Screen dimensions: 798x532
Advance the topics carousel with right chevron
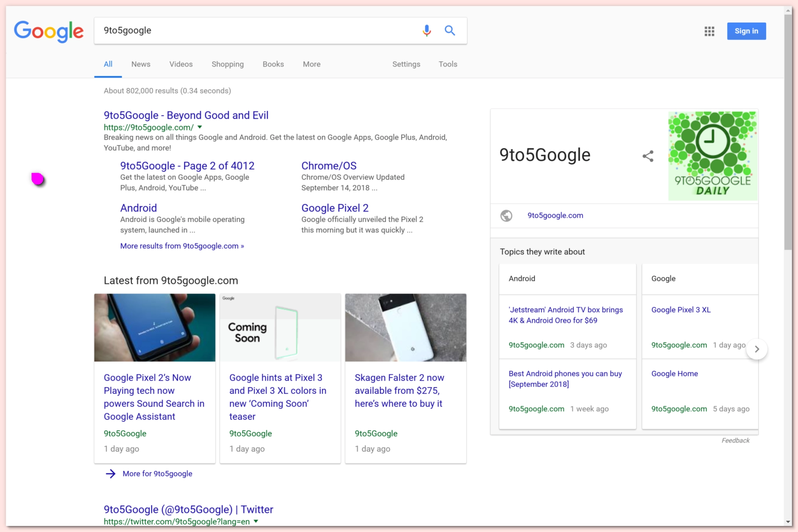click(x=756, y=349)
